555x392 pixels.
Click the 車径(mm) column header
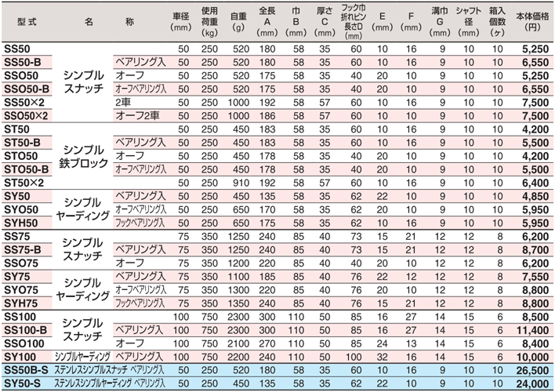click(181, 22)
